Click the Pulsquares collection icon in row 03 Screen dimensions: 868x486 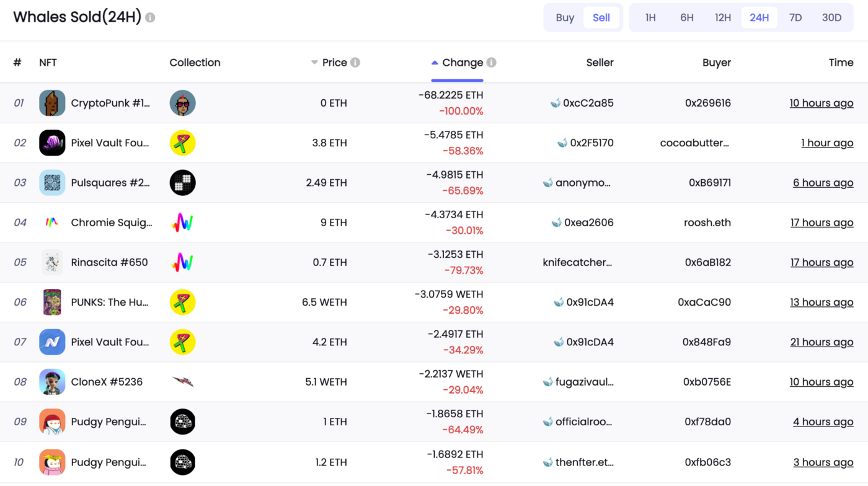(183, 182)
